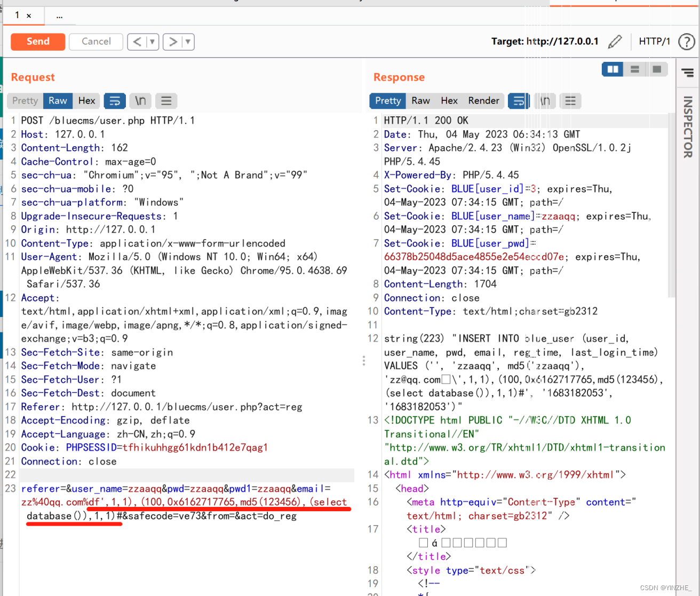Open Response panel options menu

tap(570, 101)
